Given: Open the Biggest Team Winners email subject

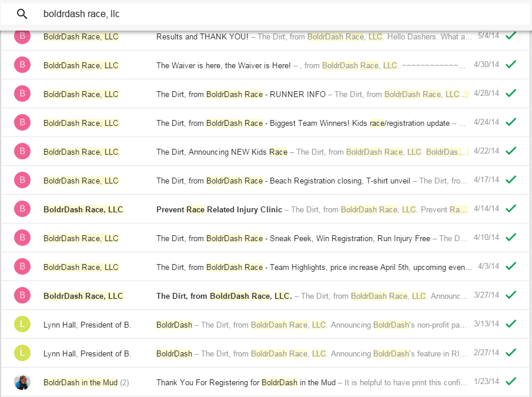Looking at the screenshot, I should [303, 123].
